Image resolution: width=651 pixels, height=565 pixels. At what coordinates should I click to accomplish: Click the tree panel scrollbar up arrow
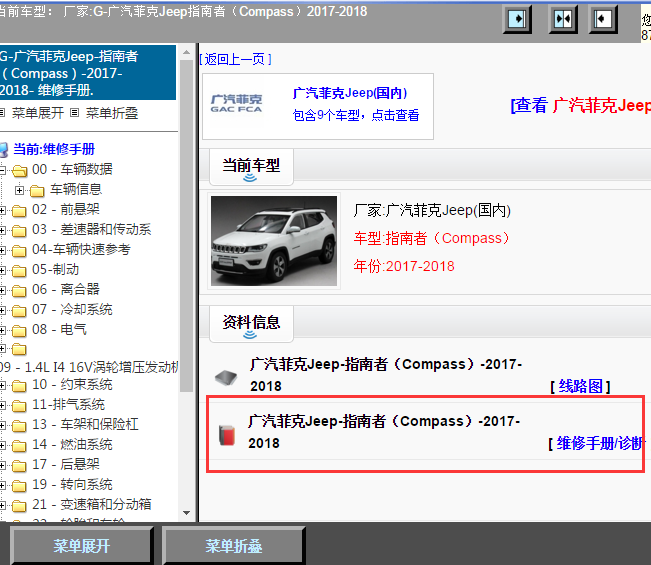click(186, 52)
